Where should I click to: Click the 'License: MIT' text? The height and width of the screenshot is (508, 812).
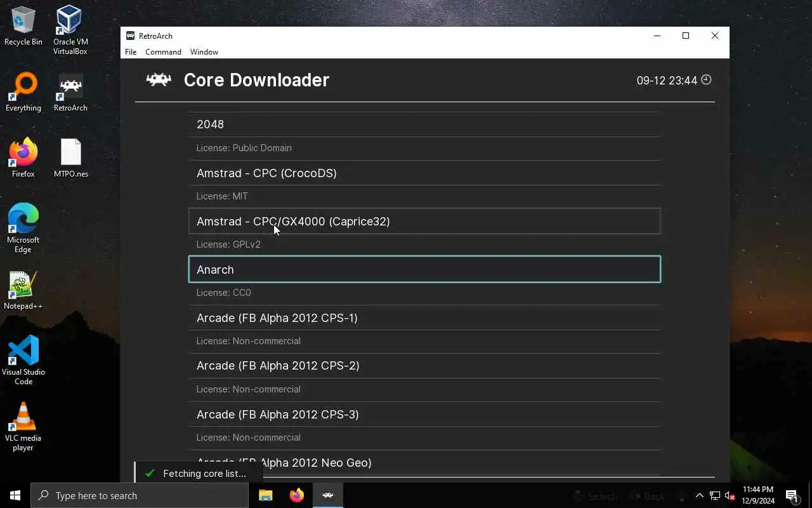[x=222, y=196]
